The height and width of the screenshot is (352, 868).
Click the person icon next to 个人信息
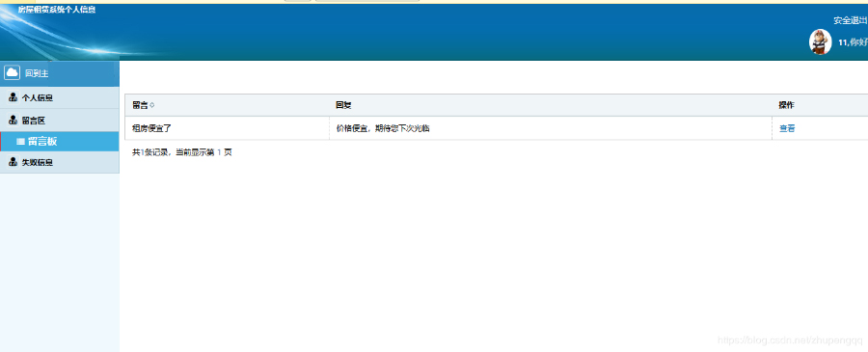pyautogui.click(x=14, y=98)
